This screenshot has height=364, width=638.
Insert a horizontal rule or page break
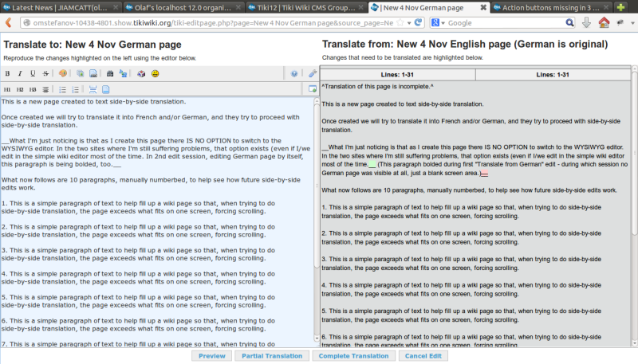click(93, 89)
